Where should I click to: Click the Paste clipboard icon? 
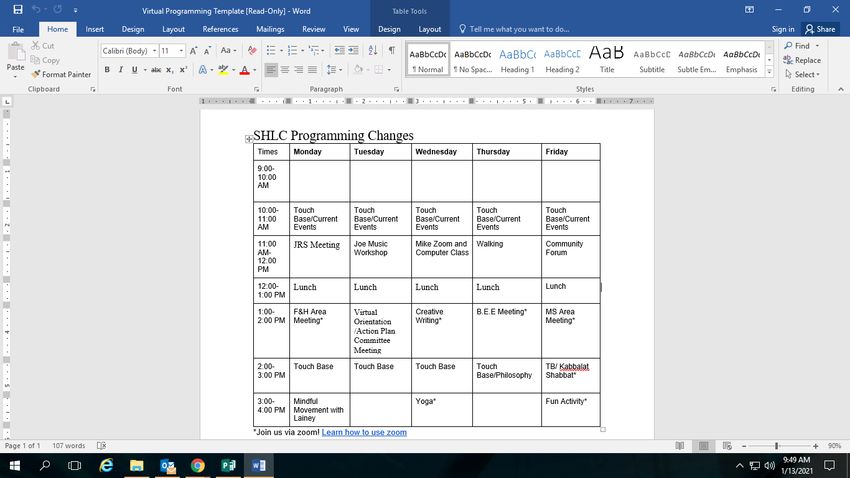[x=16, y=52]
